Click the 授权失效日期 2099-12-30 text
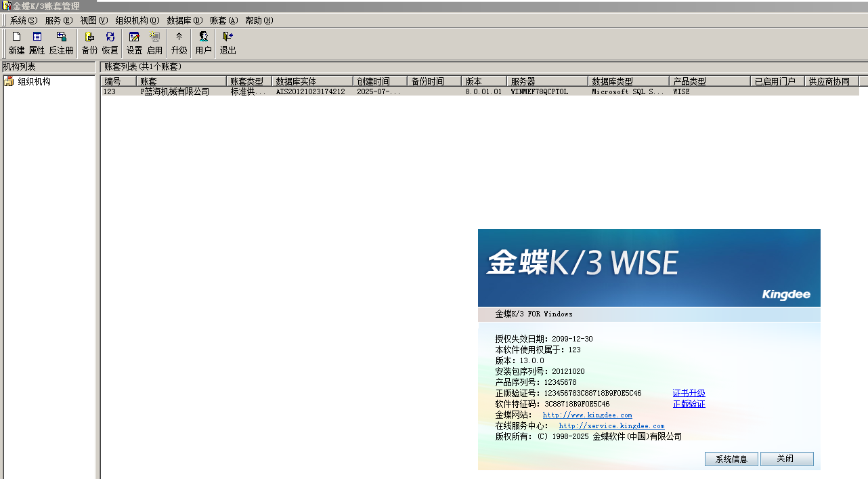 (544, 339)
